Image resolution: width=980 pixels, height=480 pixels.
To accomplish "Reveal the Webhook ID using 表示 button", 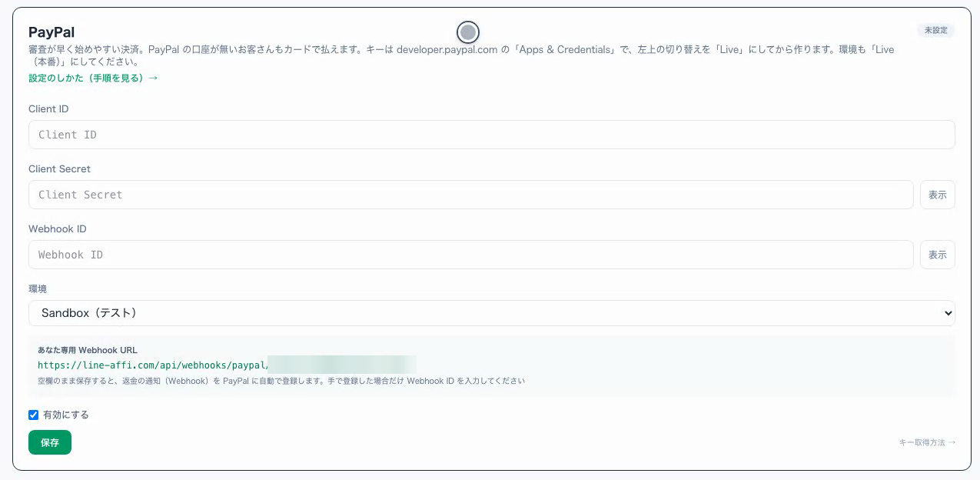I will coord(937,255).
